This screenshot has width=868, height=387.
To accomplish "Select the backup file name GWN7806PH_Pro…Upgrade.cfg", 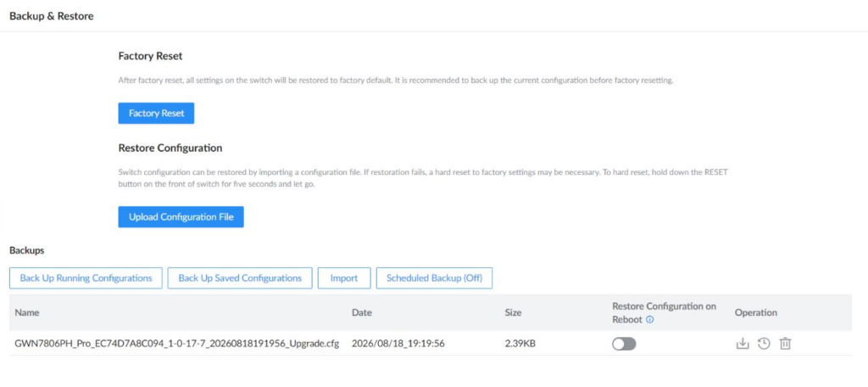I will click(x=176, y=344).
